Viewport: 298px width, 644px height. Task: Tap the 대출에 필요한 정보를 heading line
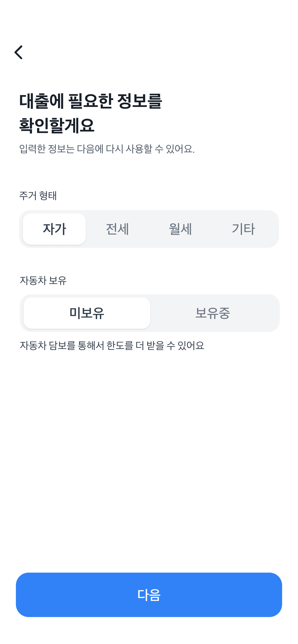click(x=91, y=101)
